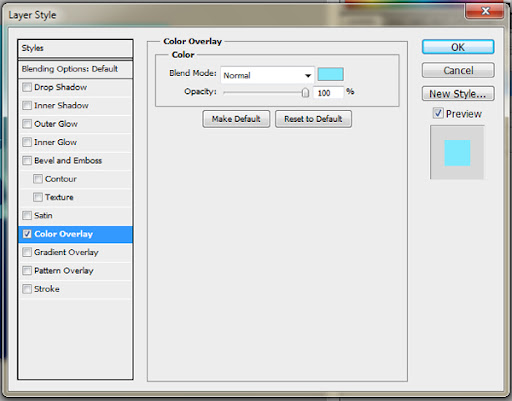Click the Make Default button
The image size is (512, 401).
236,119
